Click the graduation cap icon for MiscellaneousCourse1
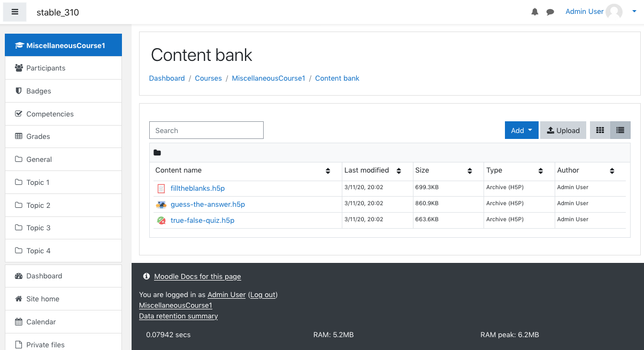Image resolution: width=644 pixels, height=350 pixels. (19, 45)
